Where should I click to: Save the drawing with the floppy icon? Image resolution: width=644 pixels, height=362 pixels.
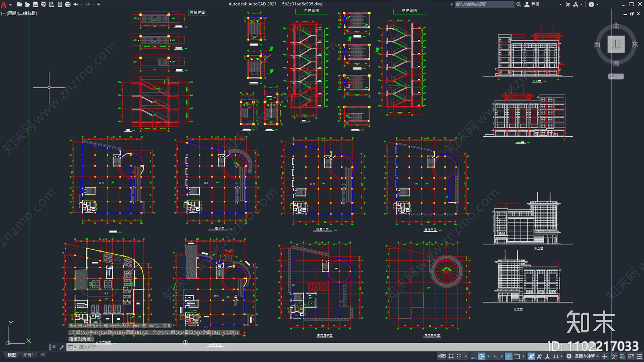point(35,4)
